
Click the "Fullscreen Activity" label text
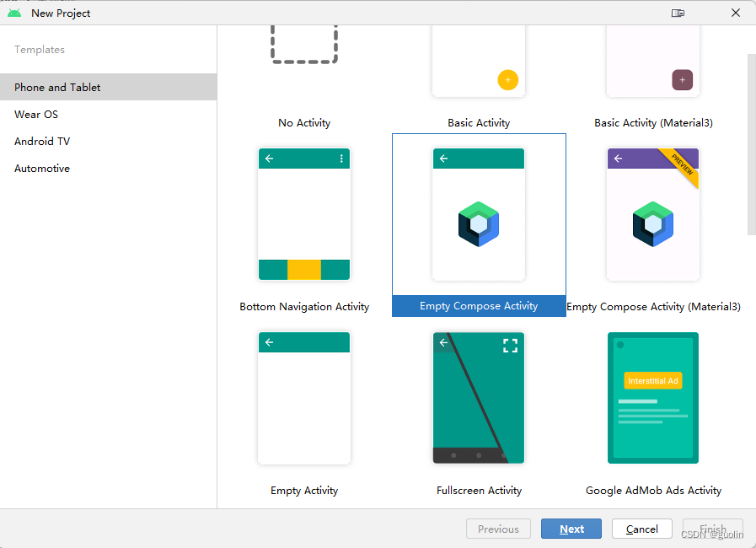tap(479, 491)
